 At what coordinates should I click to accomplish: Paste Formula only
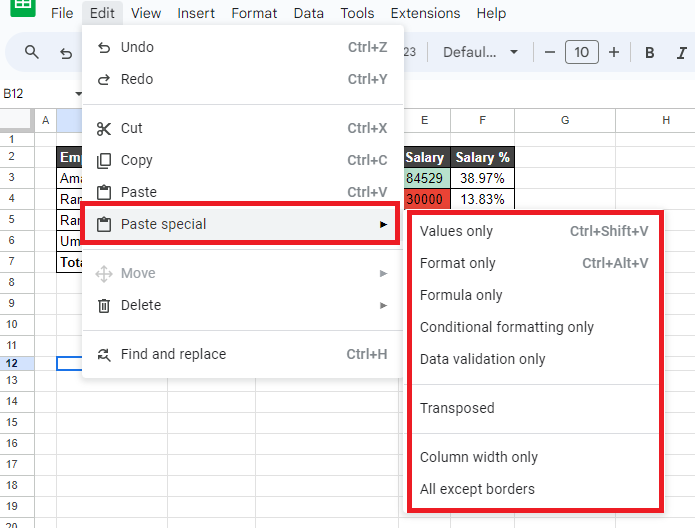coord(534,295)
